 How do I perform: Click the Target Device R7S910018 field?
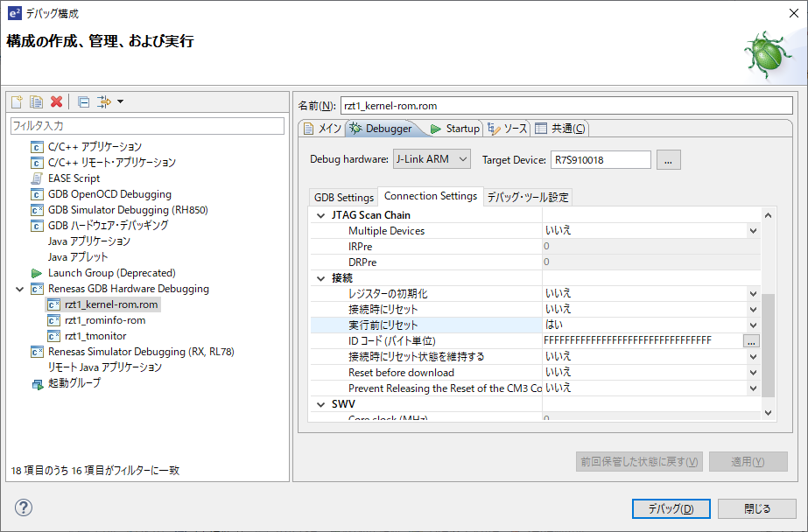click(x=601, y=159)
